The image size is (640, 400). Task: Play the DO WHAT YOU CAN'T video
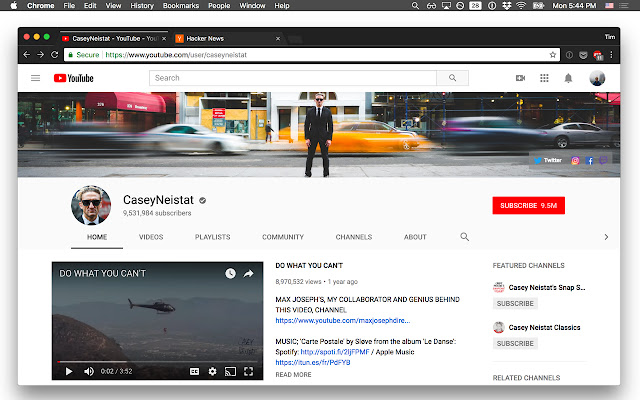click(69, 371)
